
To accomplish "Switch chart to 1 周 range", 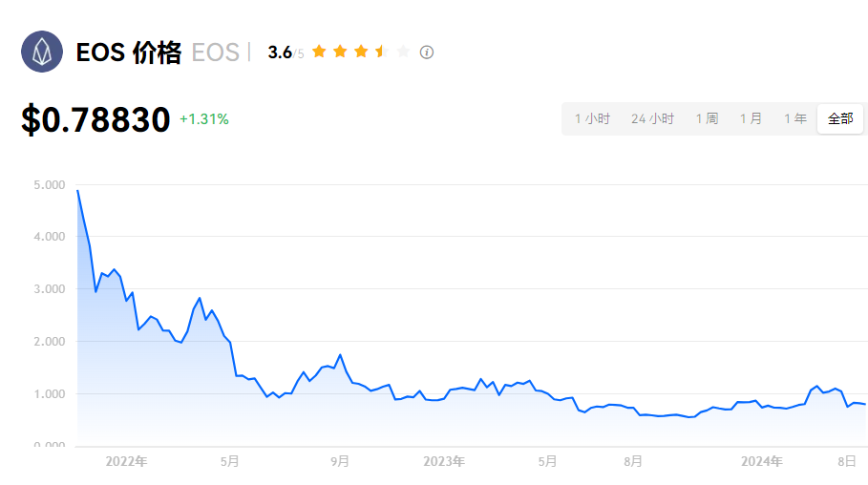I will (707, 119).
